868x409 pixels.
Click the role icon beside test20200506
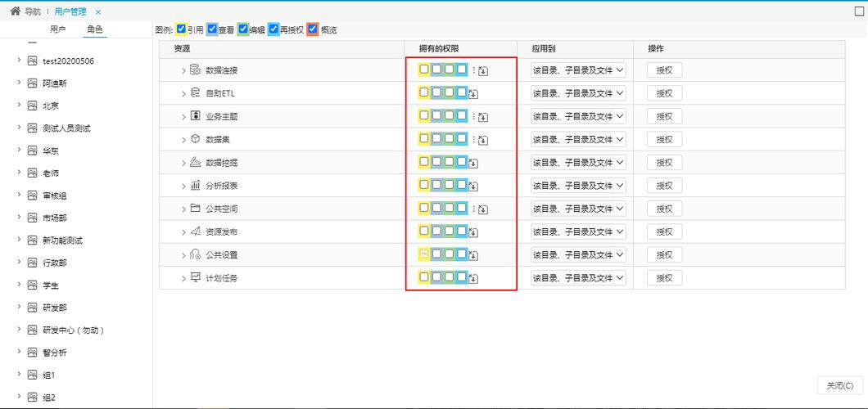32,61
